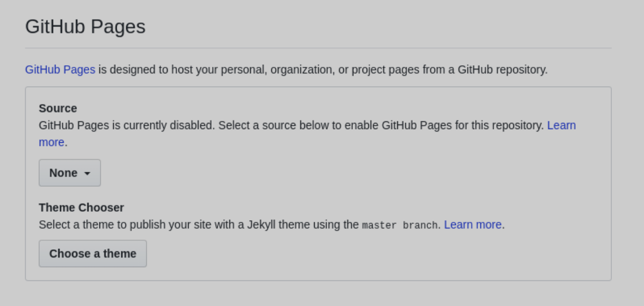Click the caret arrow beside None

point(87,173)
